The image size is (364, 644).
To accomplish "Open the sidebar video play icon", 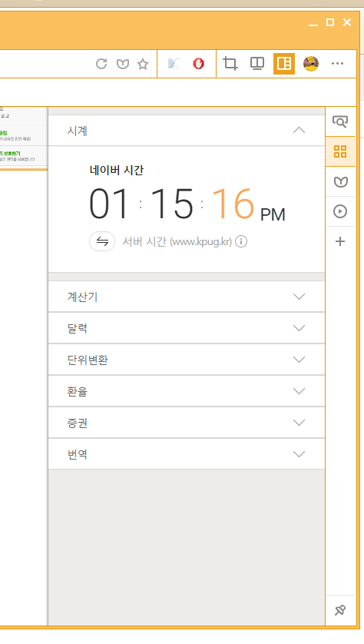I will tap(340, 211).
